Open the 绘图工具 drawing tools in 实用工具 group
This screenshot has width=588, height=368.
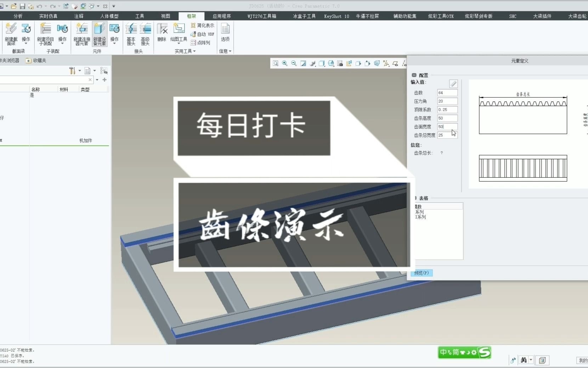179,34
